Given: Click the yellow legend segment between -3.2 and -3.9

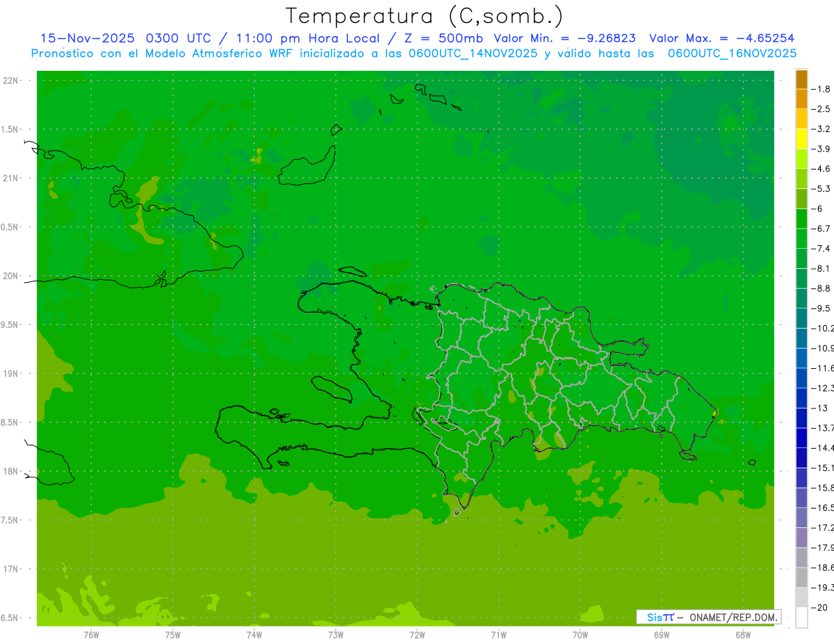Looking at the screenshot, I should click(801, 139).
